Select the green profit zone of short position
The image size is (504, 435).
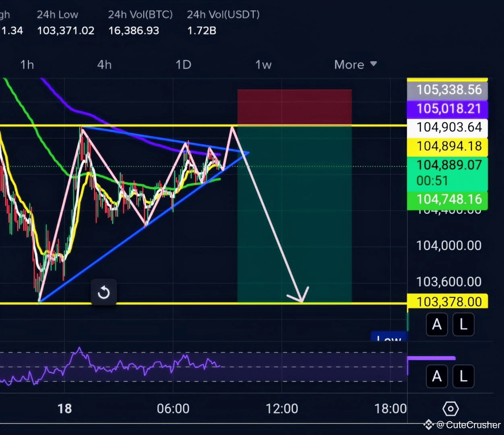point(294,214)
